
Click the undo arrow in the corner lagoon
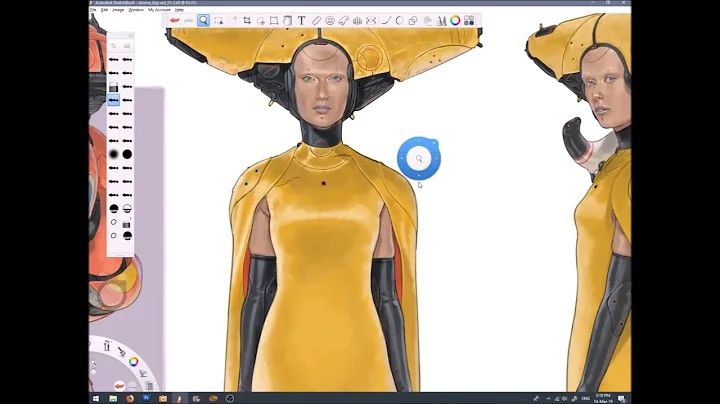[x=119, y=386]
